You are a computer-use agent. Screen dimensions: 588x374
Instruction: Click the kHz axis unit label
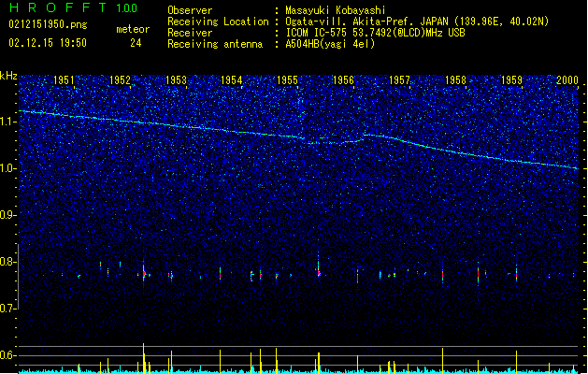point(8,76)
